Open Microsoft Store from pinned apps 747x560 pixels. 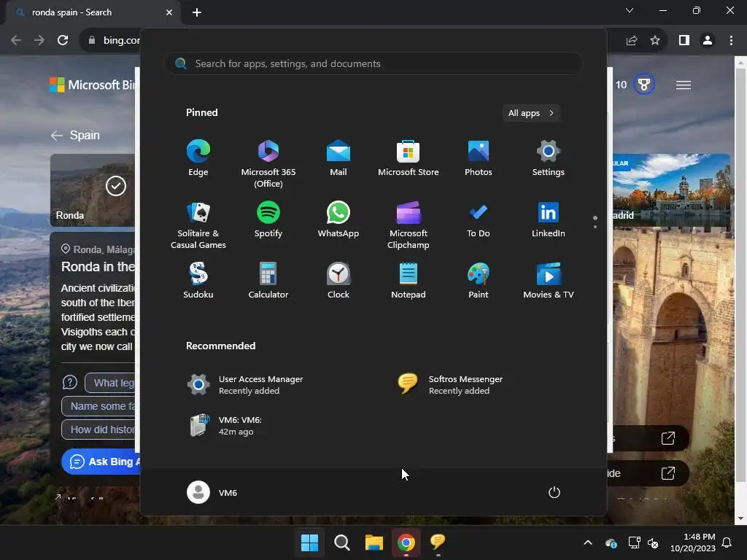(x=409, y=158)
